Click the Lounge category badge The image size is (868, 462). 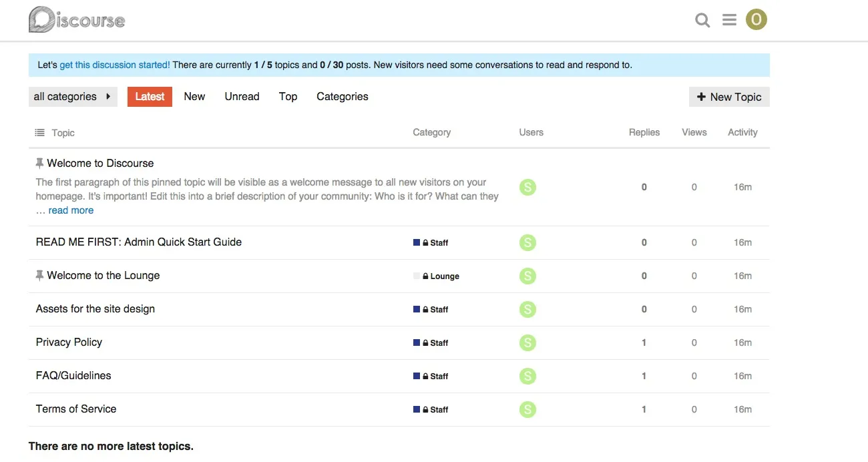point(444,276)
